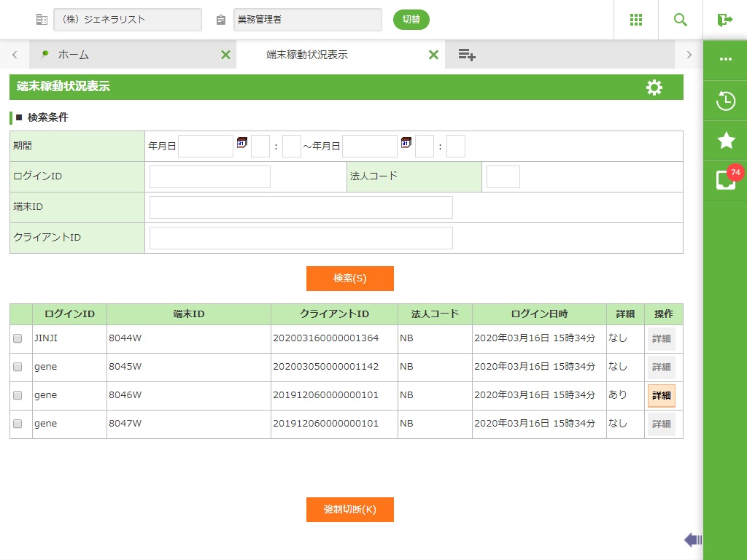Open the settings gear in the title bar
This screenshot has width=747, height=560.
point(654,87)
